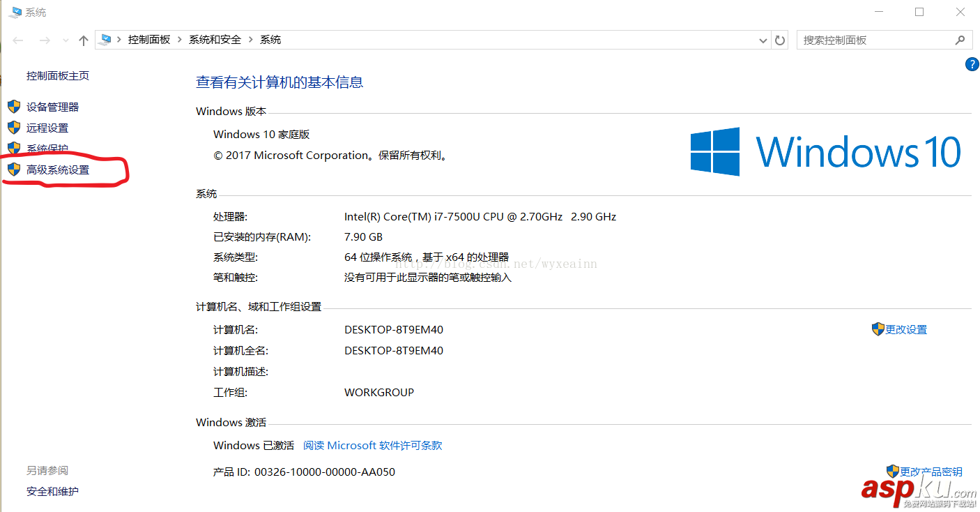
Task: Open recent locations dropdown arrow
Action: 66,40
